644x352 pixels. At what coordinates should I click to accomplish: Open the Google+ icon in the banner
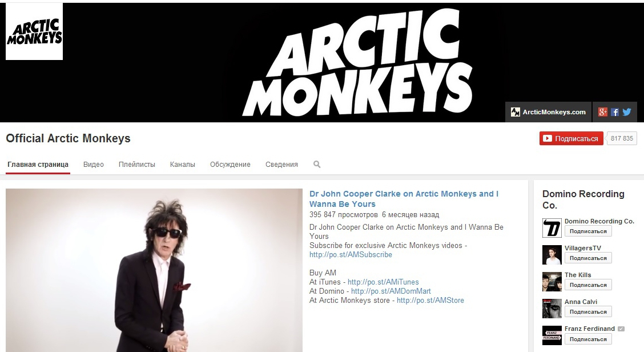tap(602, 112)
